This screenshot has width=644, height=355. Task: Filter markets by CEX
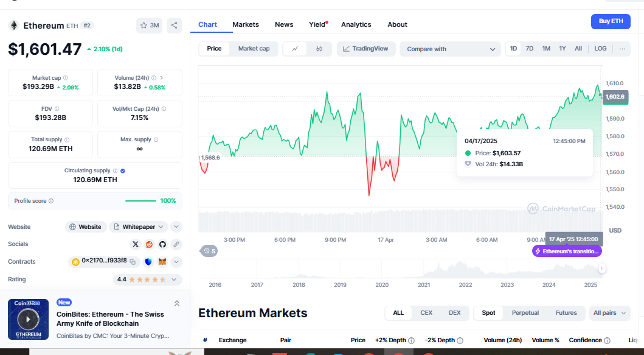tap(426, 313)
